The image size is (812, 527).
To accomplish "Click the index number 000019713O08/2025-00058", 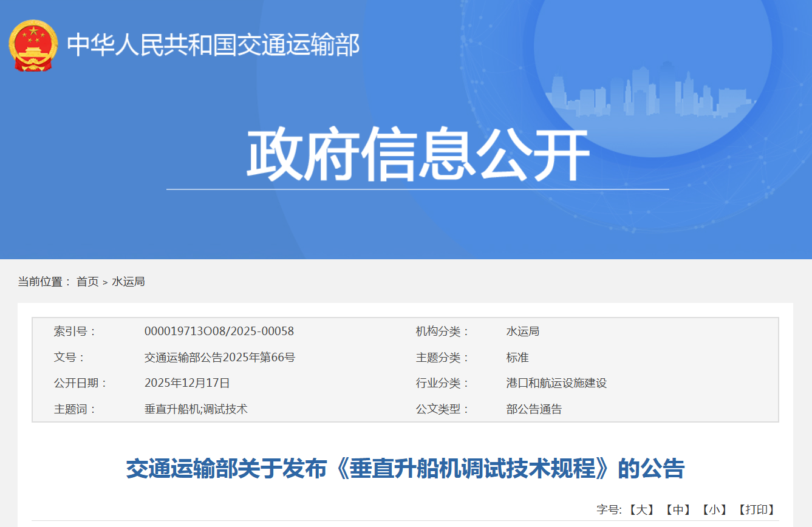I will pos(219,331).
